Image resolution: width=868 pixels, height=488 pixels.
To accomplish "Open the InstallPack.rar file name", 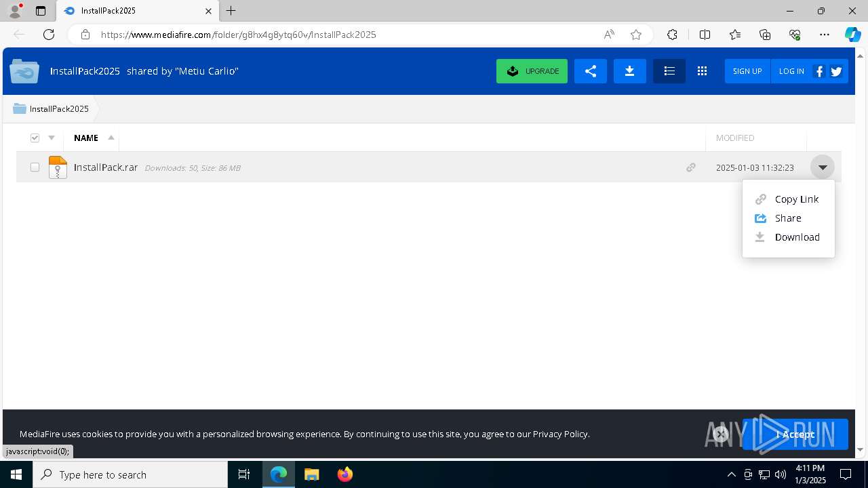I will pos(106,167).
